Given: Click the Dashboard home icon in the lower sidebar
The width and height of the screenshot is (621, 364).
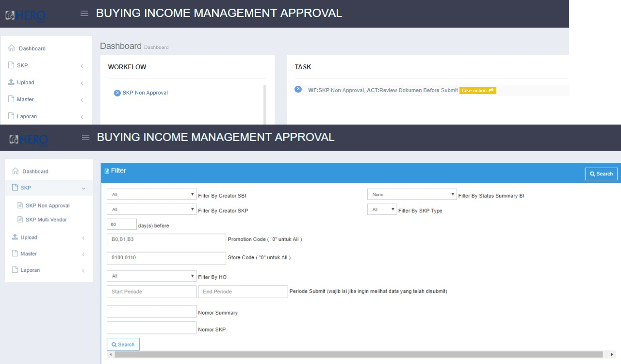Looking at the screenshot, I should click(15, 171).
